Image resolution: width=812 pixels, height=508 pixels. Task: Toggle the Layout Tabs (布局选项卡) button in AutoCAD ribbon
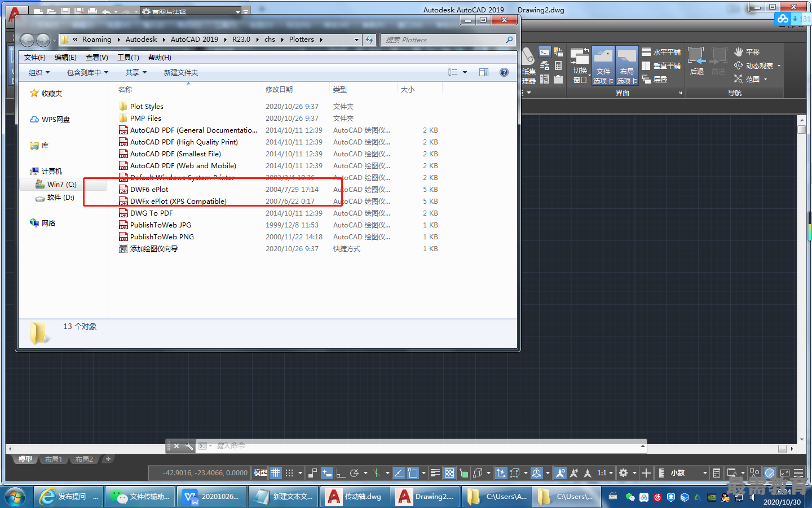coord(626,65)
